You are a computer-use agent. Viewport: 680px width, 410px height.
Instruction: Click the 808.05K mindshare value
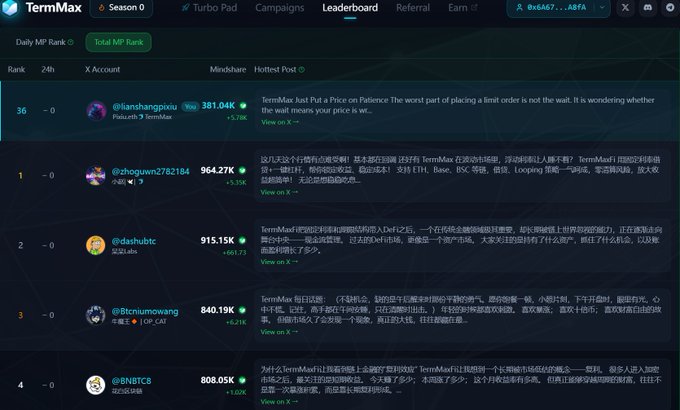pyautogui.click(x=217, y=380)
